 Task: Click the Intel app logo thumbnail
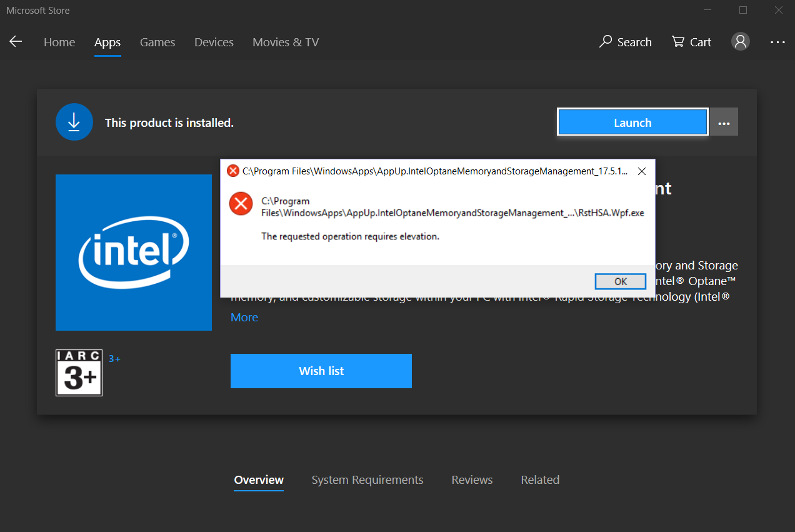[x=134, y=253]
